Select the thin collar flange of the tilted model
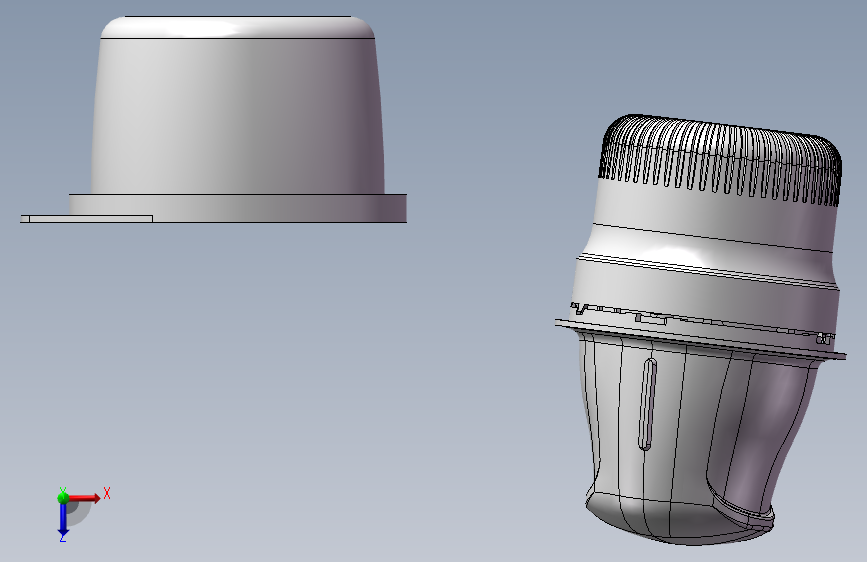The width and height of the screenshot is (867, 562). pos(700,339)
